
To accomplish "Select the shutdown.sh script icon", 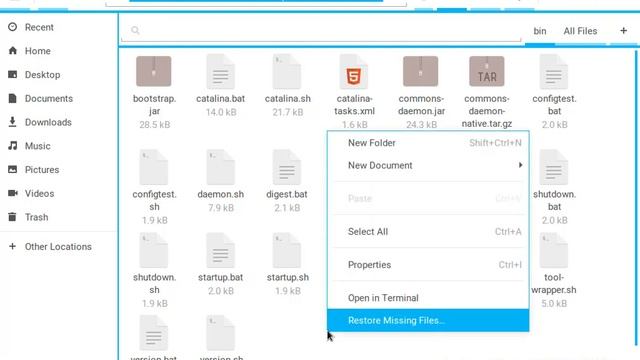I will (x=154, y=251).
